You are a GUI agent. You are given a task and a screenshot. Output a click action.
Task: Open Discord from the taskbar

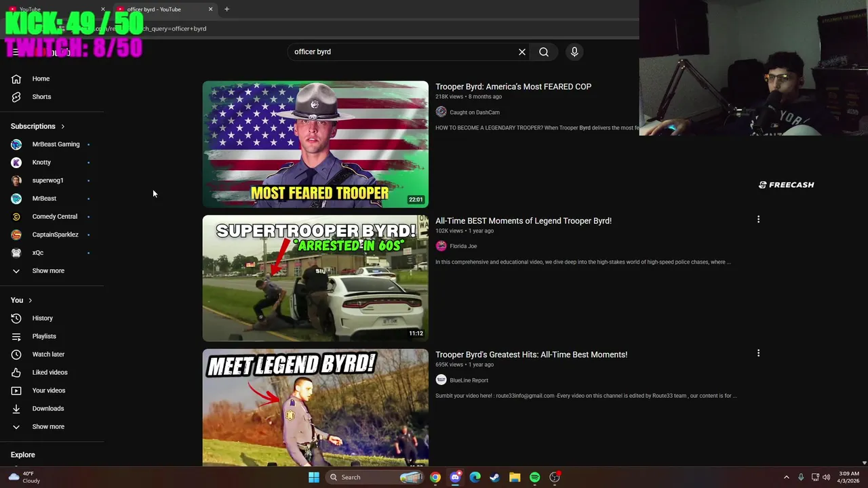pos(455,477)
